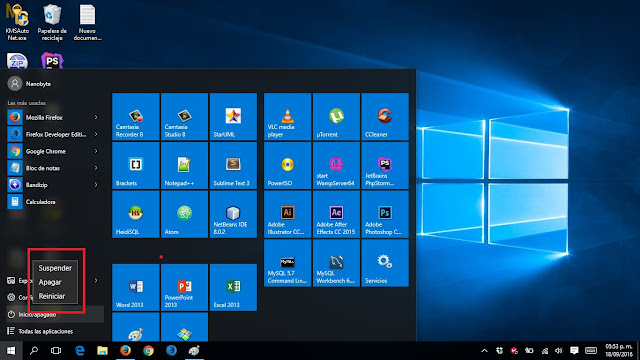Open NetBeans IDE 8.0.2 tile
The width and height of the screenshot is (640, 360).
(x=233, y=214)
